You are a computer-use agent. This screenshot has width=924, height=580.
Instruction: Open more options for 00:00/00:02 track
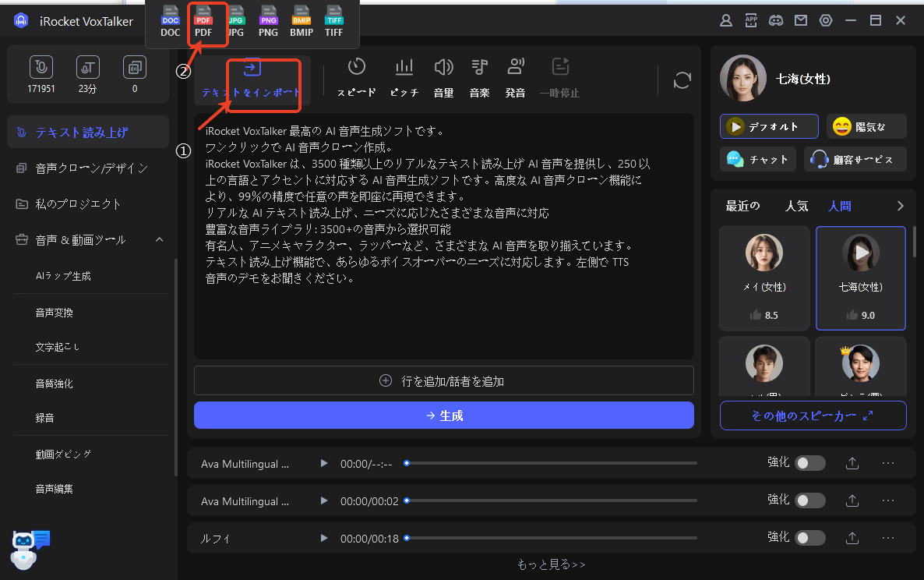(x=888, y=500)
